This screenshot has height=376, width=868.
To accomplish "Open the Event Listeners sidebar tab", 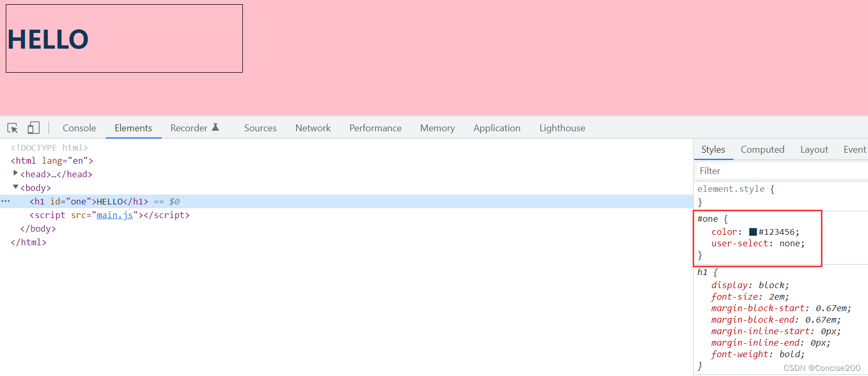I will pos(855,150).
